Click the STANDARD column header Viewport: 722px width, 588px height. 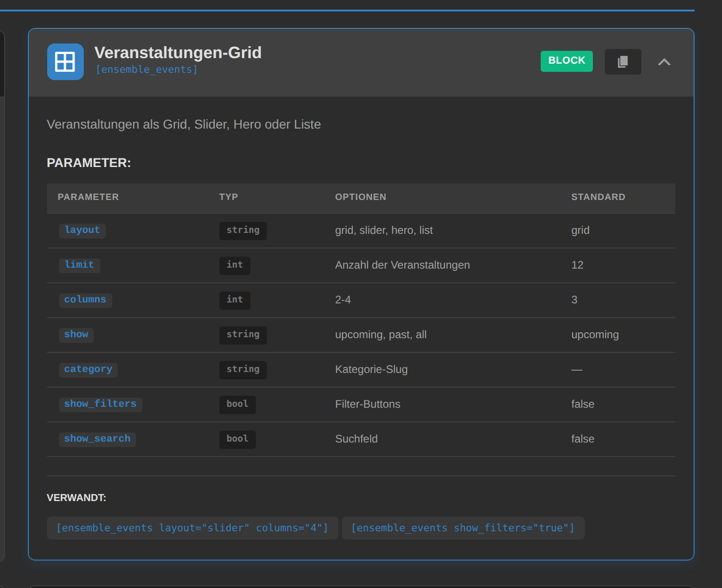coord(598,197)
